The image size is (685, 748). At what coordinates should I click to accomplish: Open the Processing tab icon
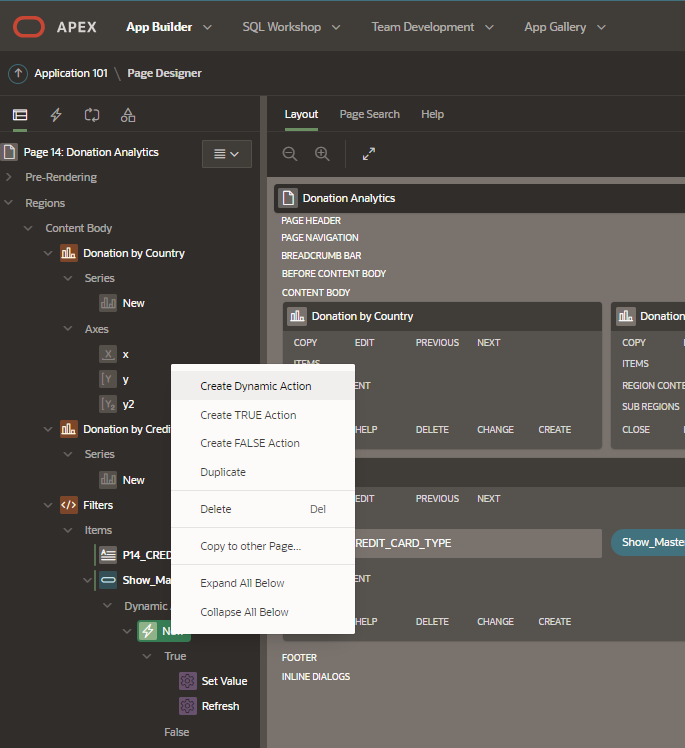92,115
